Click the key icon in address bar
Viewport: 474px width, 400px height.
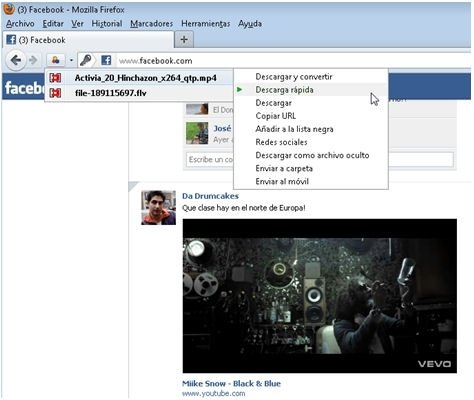pyautogui.click(x=85, y=60)
